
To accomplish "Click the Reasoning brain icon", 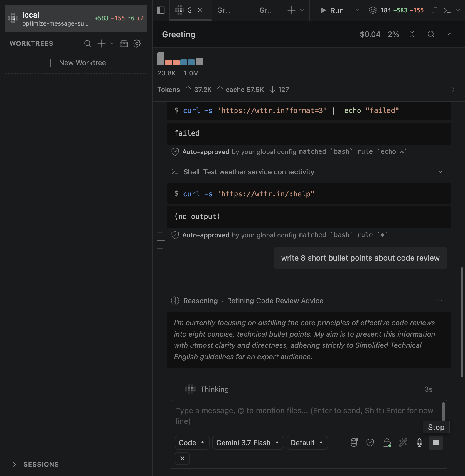I will click(x=175, y=301).
